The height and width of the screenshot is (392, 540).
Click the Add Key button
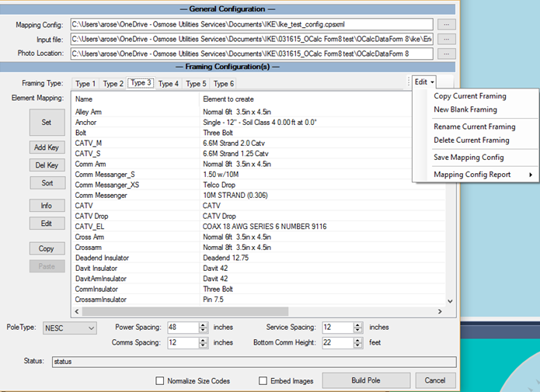tap(47, 147)
